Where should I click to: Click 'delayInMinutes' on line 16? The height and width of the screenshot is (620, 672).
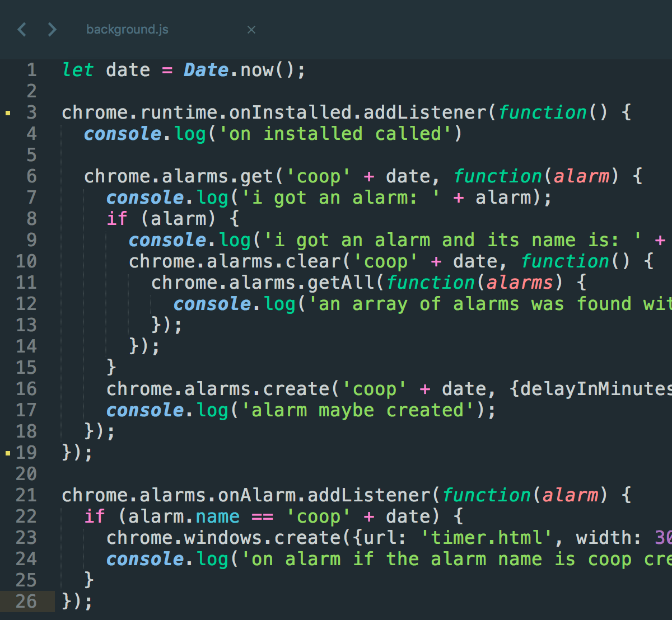tap(596, 389)
